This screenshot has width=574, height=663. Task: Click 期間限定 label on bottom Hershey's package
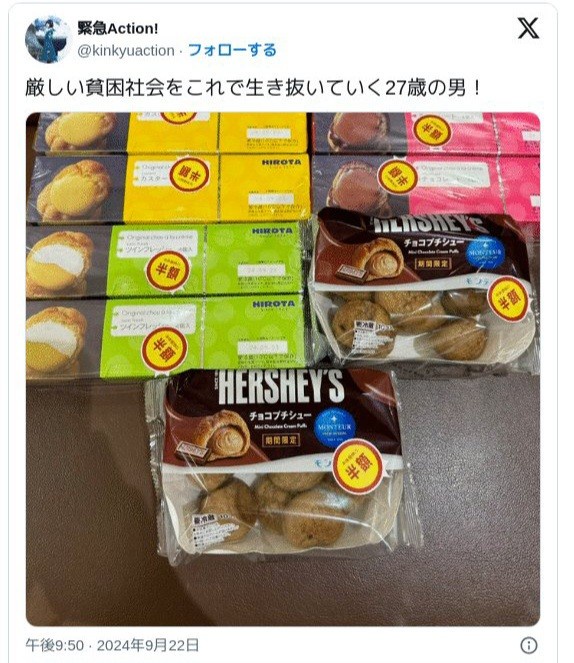pos(281,440)
